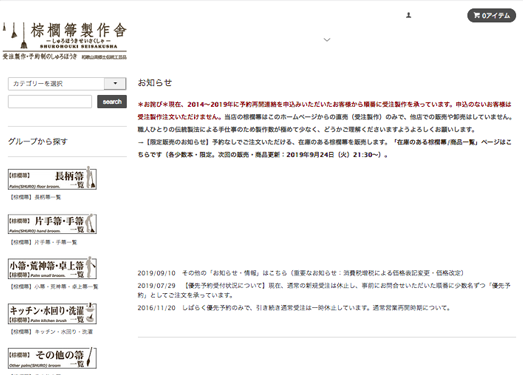This screenshot has height=375, width=523.
Task: Click the search button
Action: tap(112, 102)
